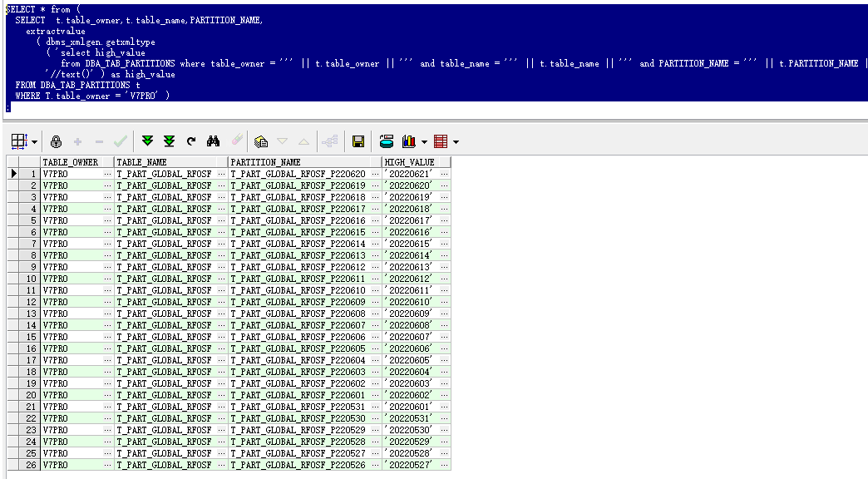The image size is (868, 479).
Task: Fetch the next page of records
Action: [148, 141]
